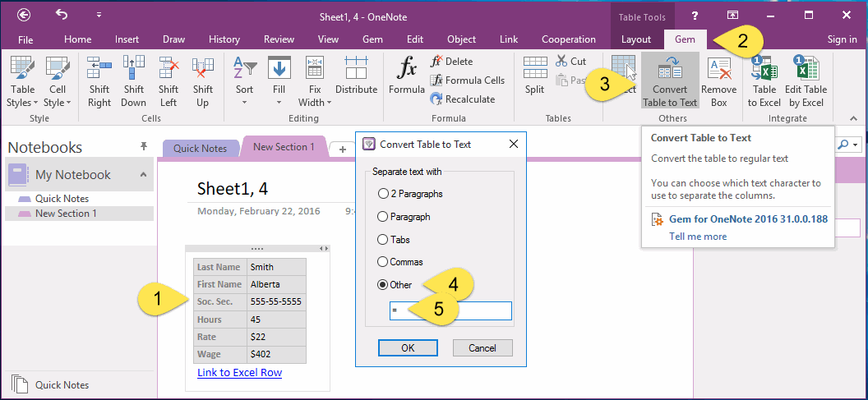This screenshot has width=868, height=400.
Task: Choose Commas as the text separator
Action: (x=382, y=262)
